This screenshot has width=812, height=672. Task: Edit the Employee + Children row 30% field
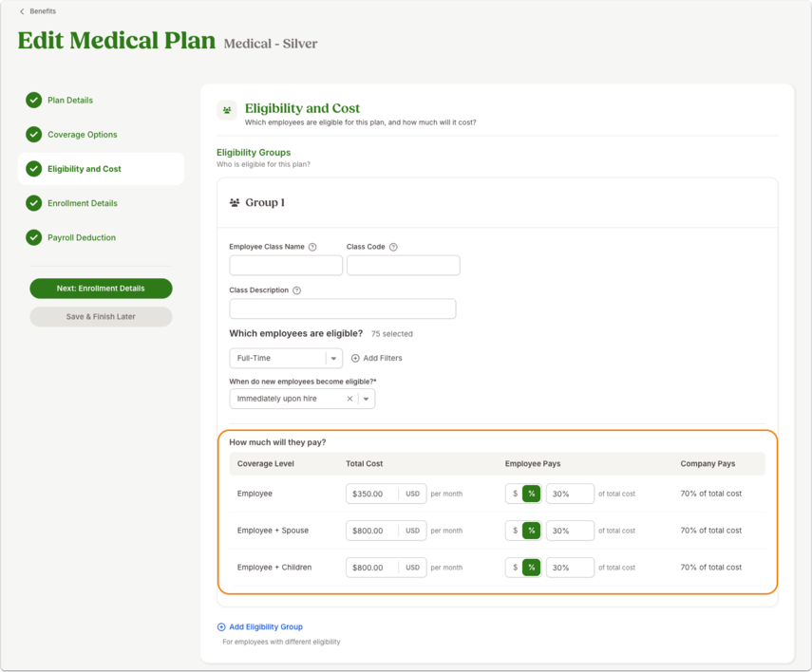coord(570,568)
